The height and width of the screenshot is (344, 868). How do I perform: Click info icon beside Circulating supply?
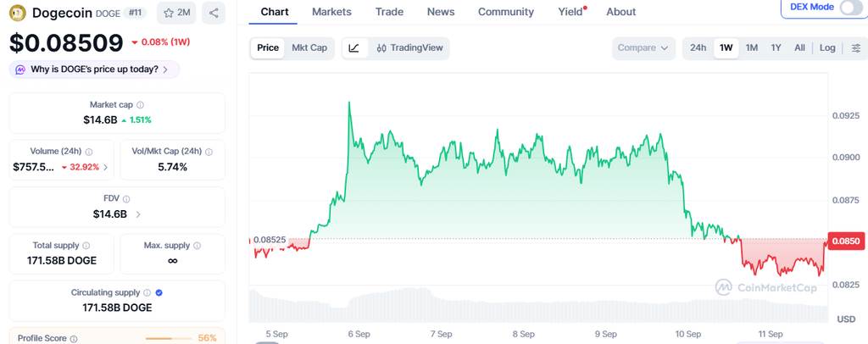coord(147,292)
